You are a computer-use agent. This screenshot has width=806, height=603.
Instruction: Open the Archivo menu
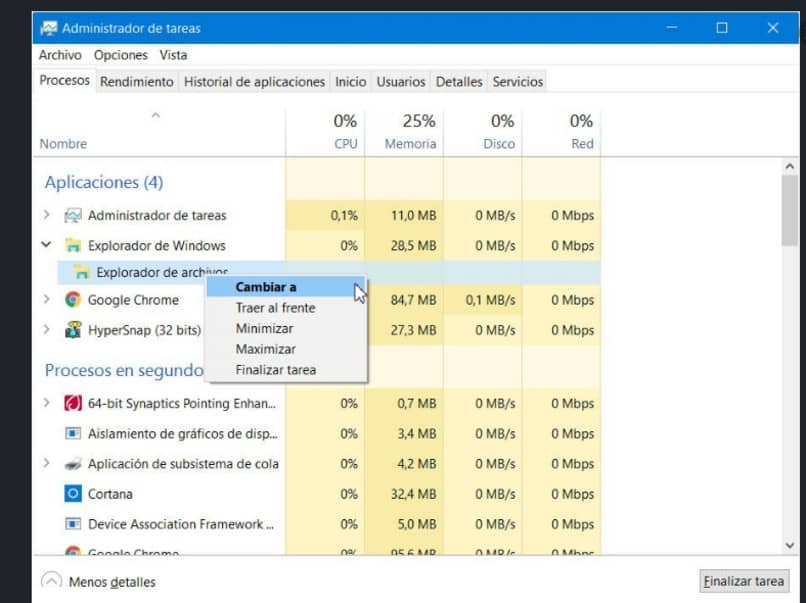click(60, 55)
